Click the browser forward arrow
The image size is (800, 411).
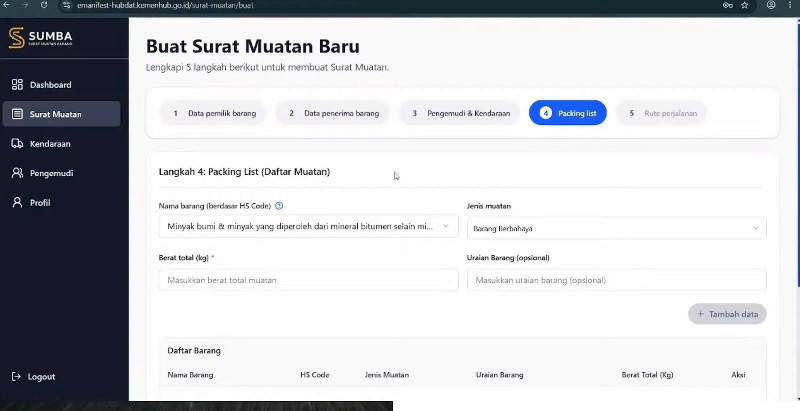pyautogui.click(x=25, y=5)
